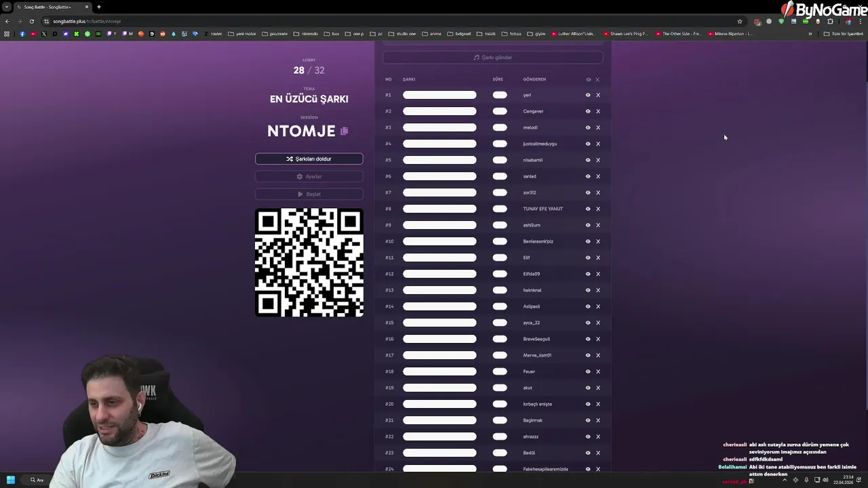Toggle the show-all eye in table header
Screen dimensions: 868x488
588,79
